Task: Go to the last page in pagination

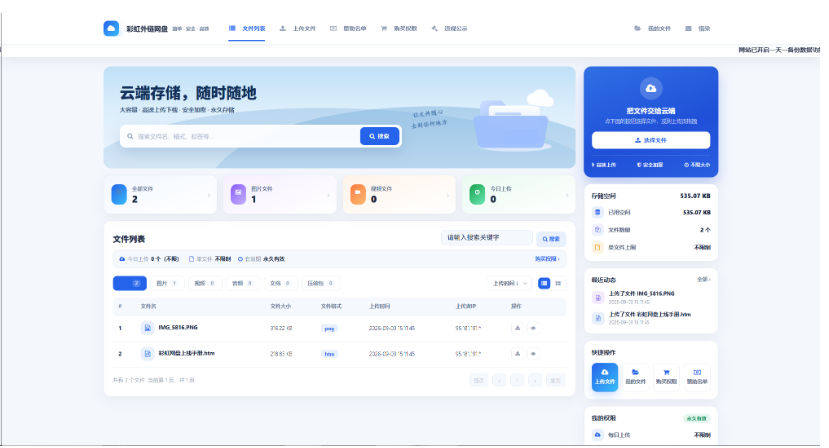Action: pos(555,380)
